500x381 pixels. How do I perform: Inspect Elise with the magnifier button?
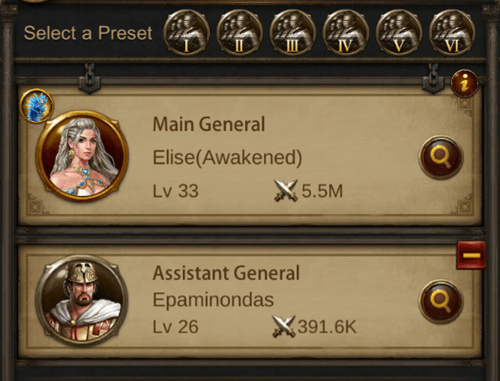[441, 157]
